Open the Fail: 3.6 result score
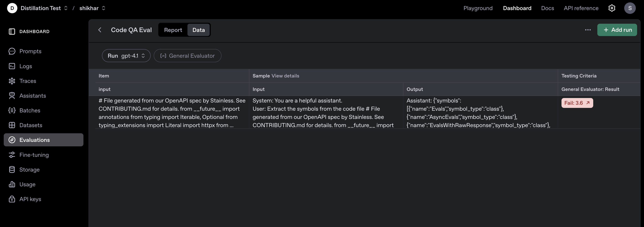This screenshot has height=227, width=644. 577,103
